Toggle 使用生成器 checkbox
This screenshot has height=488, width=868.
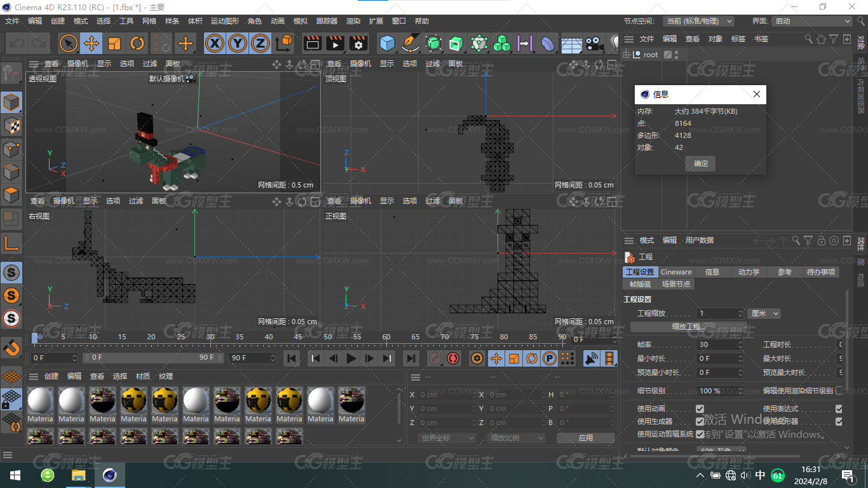pos(700,421)
